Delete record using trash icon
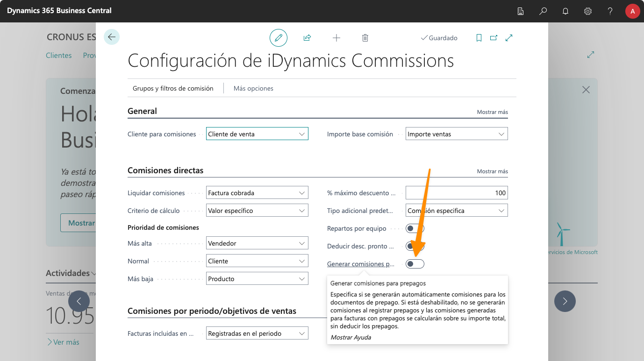 tap(365, 38)
